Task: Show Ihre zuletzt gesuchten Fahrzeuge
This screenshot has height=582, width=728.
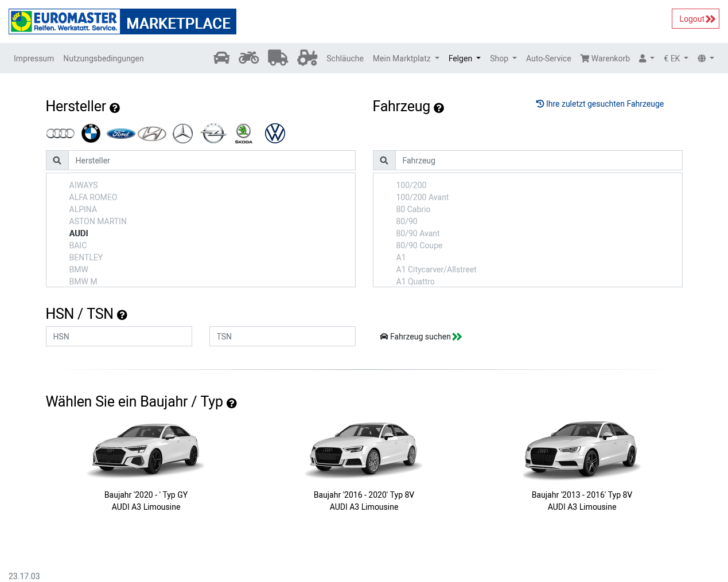Action: coord(599,104)
